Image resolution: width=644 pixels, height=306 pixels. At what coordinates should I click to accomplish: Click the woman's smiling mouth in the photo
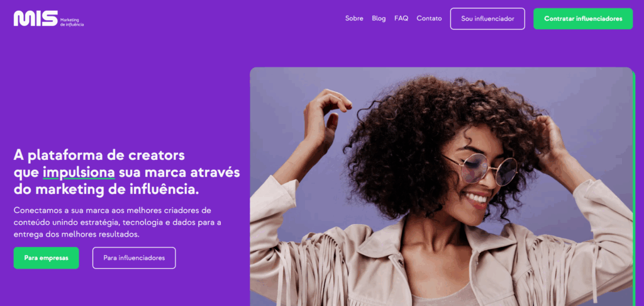click(477, 200)
